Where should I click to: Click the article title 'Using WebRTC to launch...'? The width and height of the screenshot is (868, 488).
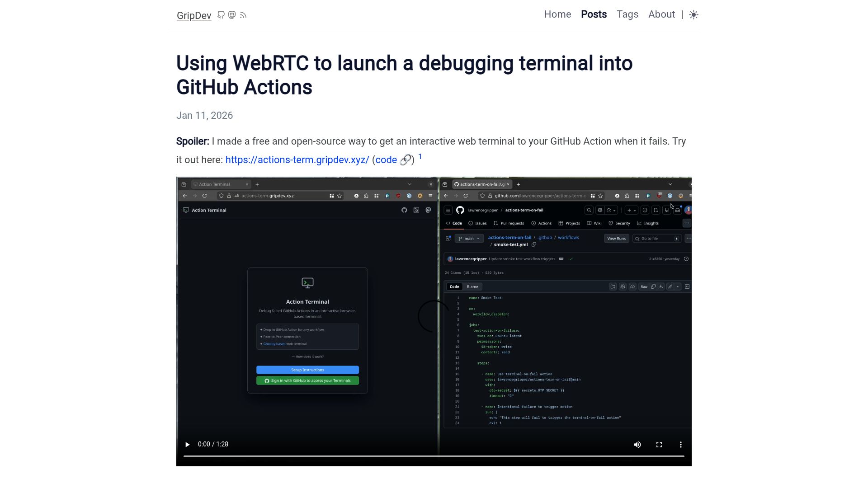coord(404,75)
